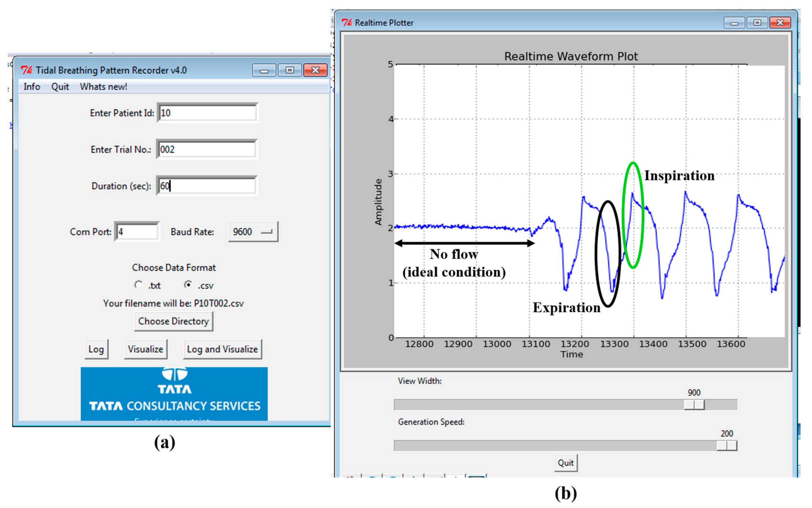Open the Whats new! menu
The height and width of the screenshot is (508, 812).
coord(103,87)
